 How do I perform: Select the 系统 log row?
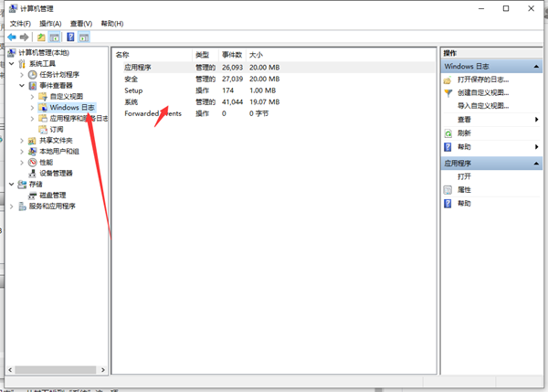click(x=133, y=102)
